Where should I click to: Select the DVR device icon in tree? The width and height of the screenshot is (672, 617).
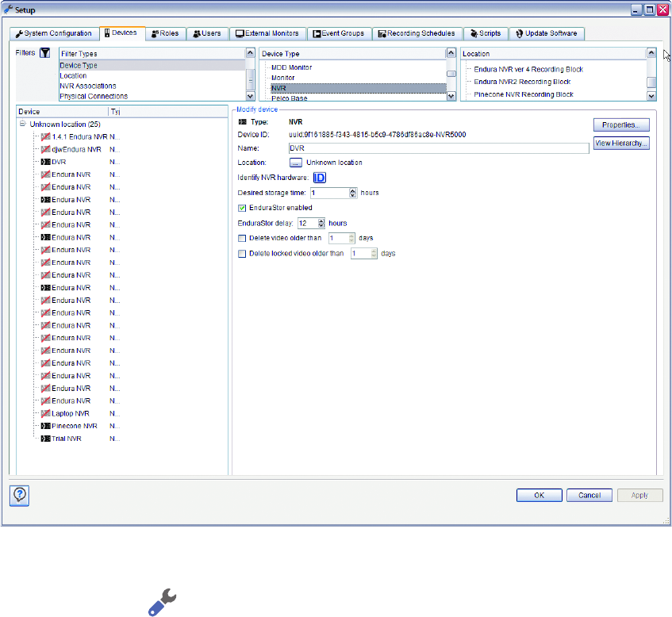(45, 162)
